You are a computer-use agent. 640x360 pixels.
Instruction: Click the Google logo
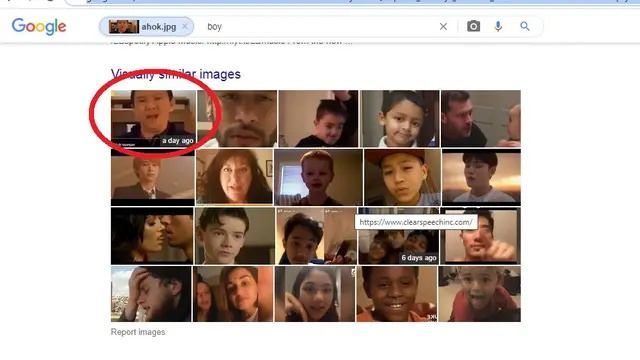click(39, 27)
